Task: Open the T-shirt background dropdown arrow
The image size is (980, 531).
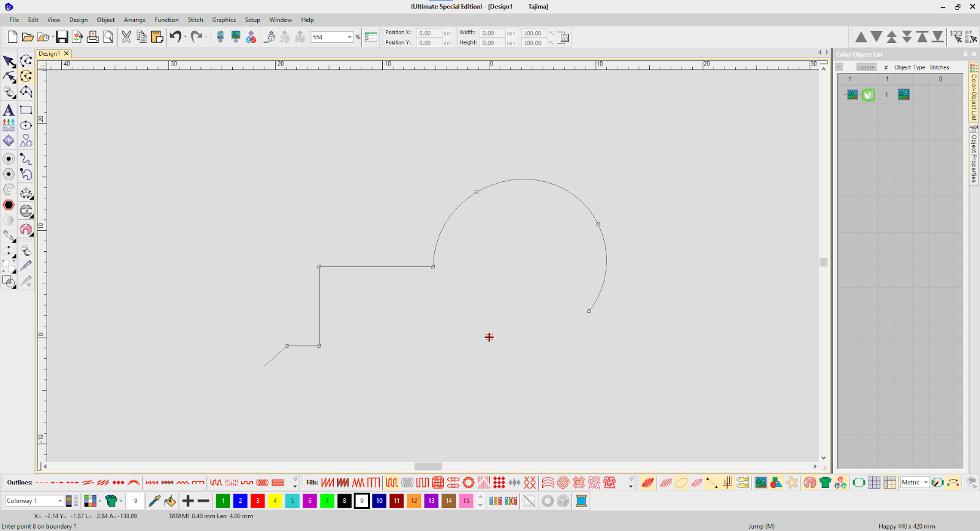Action: tap(121, 501)
